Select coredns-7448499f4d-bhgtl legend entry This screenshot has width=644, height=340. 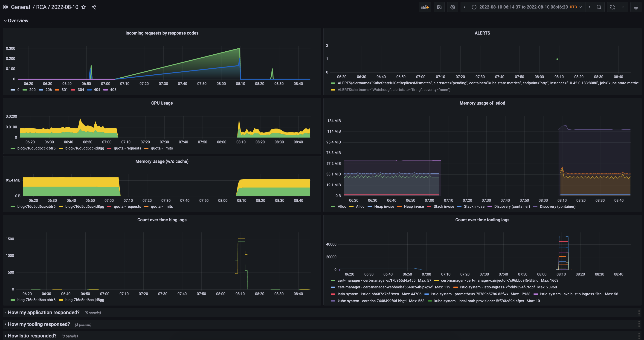[x=372, y=301]
